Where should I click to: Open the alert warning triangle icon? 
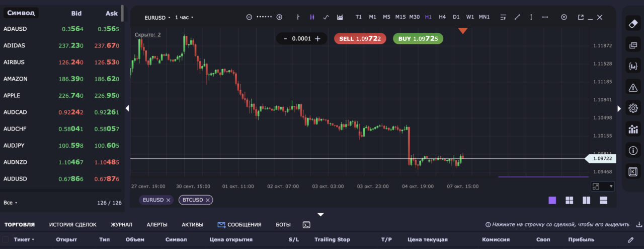click(633, 87)
